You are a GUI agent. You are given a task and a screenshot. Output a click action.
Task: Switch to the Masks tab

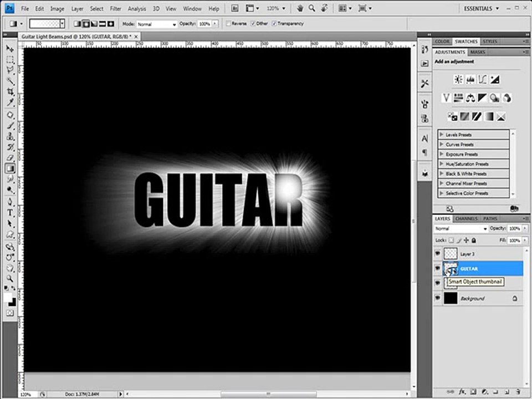tap(477, 52)
